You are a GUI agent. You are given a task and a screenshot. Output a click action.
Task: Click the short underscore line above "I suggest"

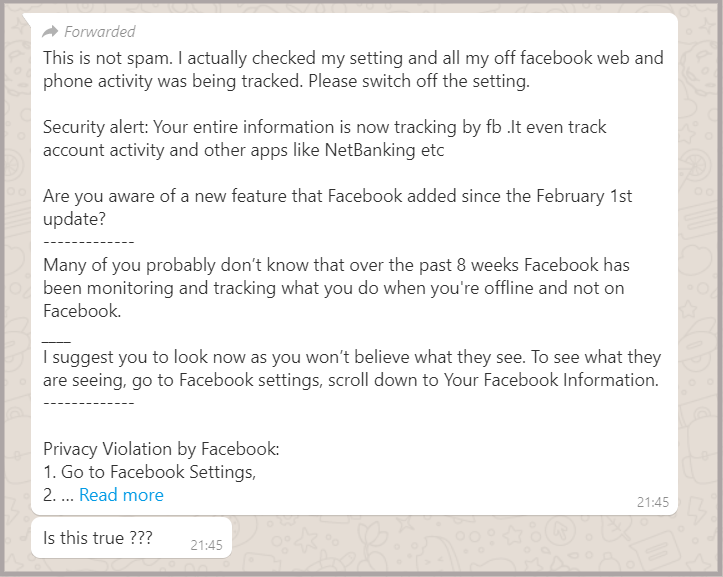tap(56, 341)
